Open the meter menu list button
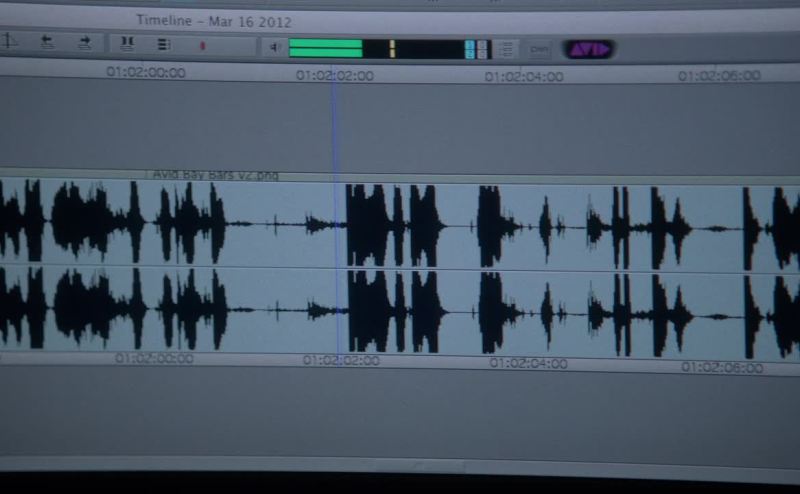The height and width of the screenshot is (494, 800). pos(507,49)
